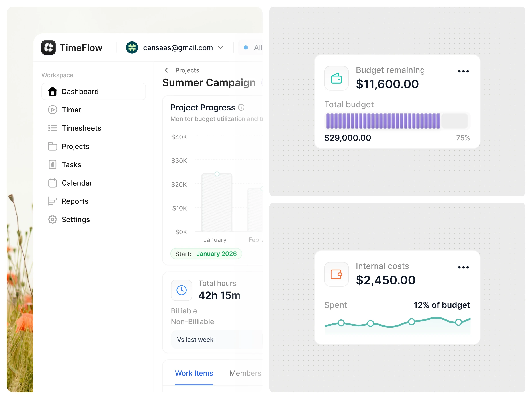Switch to the Members tab
Image resolution: width=532 pixels, height=399 pixels.
point(245,373)
